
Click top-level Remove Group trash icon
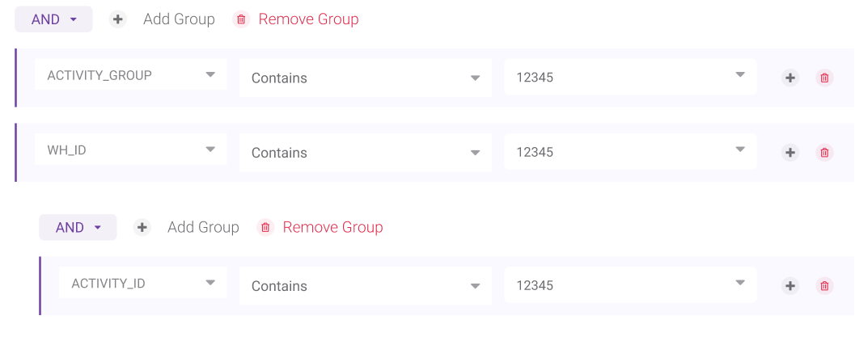pyautogui.click(x=241, y=19)
